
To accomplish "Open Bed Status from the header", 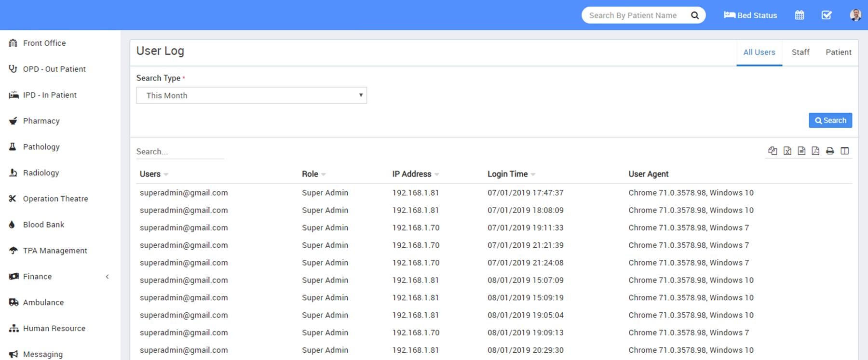I will click(750, 15).
